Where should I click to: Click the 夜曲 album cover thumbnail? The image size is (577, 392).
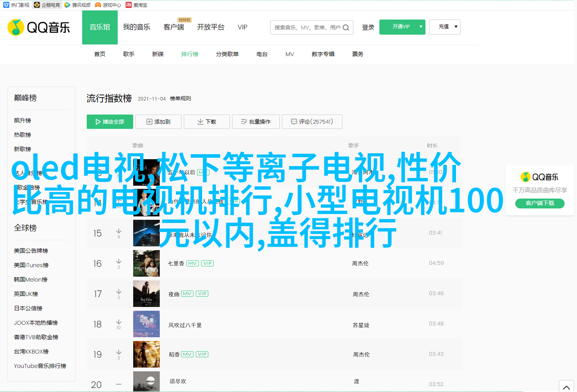pyautogui.click(x=147, y=294)
